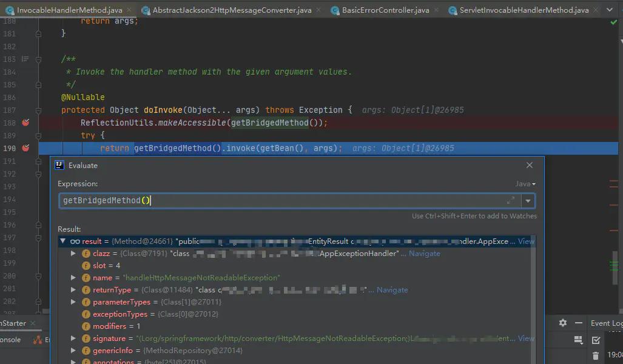The width and height of the screenshot is (623, 364).
Task: Close the AbstractJackson2HttpMessageConverter.java tab
Action: 318,10
